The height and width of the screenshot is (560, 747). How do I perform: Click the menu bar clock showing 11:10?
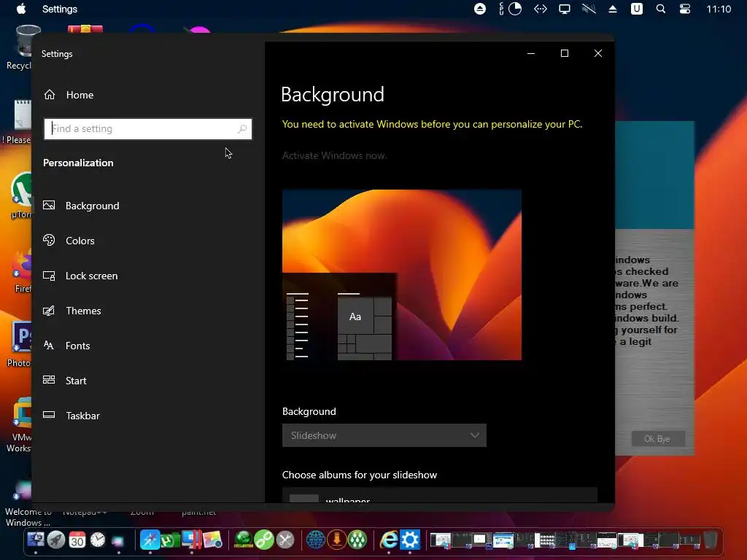(x=719, y=9)
